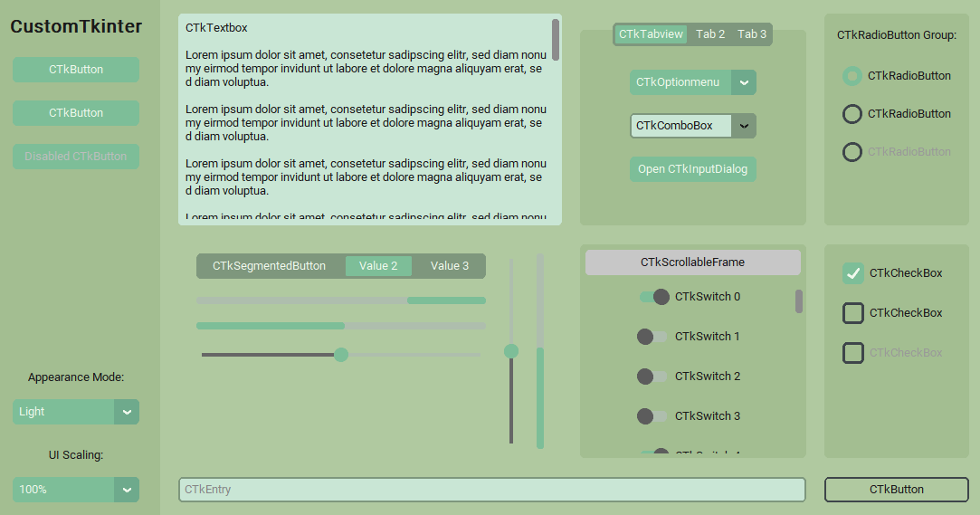Click the CTkTextbox vertical scrollbar
The image size is (980, 515).
click(x=555, y=40)
